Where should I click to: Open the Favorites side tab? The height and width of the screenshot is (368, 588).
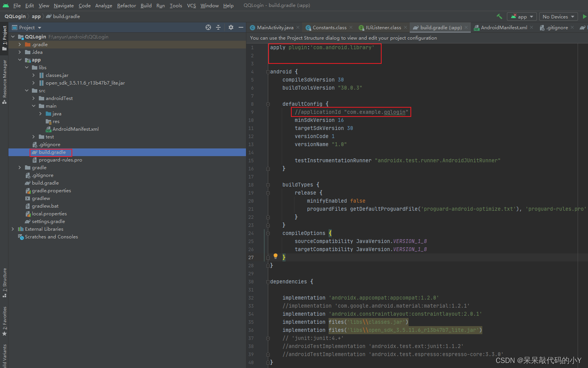[x=4, y=321]
